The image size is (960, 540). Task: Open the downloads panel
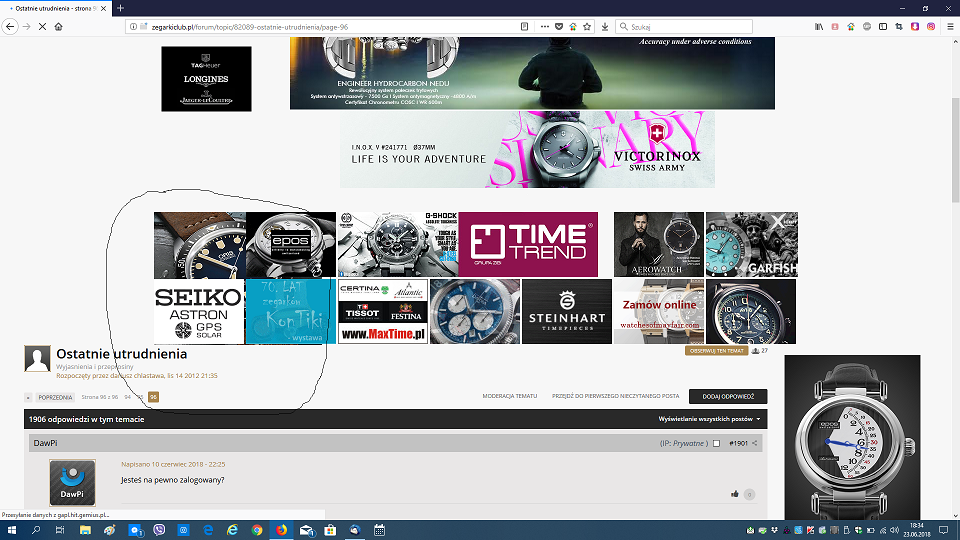[x=605, y=27]
